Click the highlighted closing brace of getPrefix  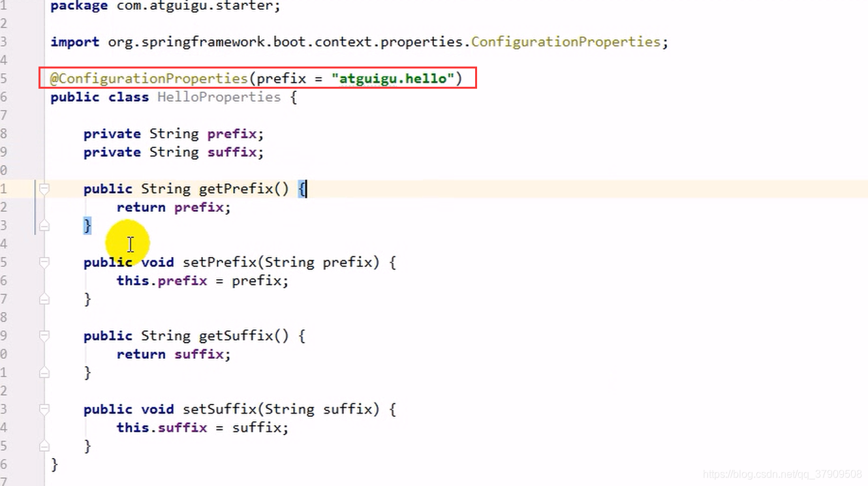pos(87,226)
